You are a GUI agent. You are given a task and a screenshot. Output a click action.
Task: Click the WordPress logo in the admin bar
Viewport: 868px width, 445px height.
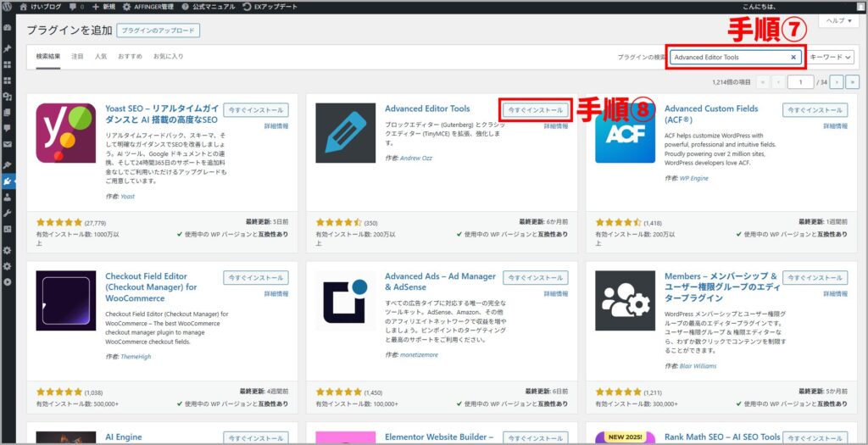tap(7, 6)
